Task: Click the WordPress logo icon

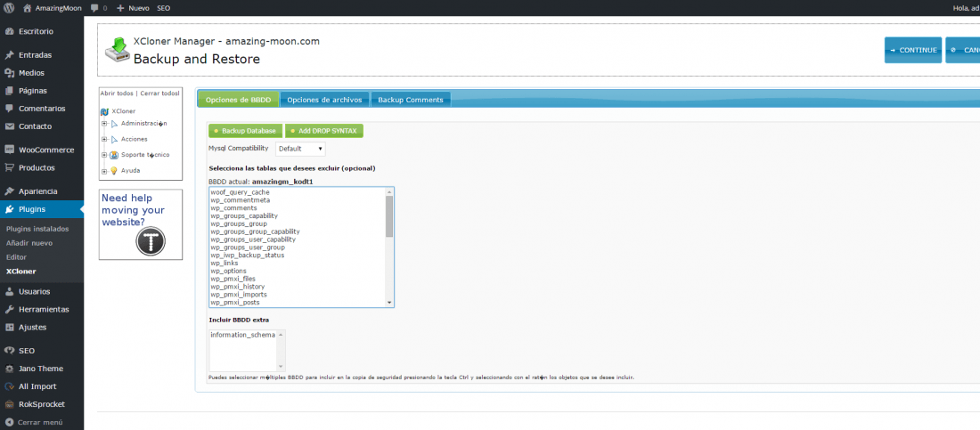Action: point(10,8)
